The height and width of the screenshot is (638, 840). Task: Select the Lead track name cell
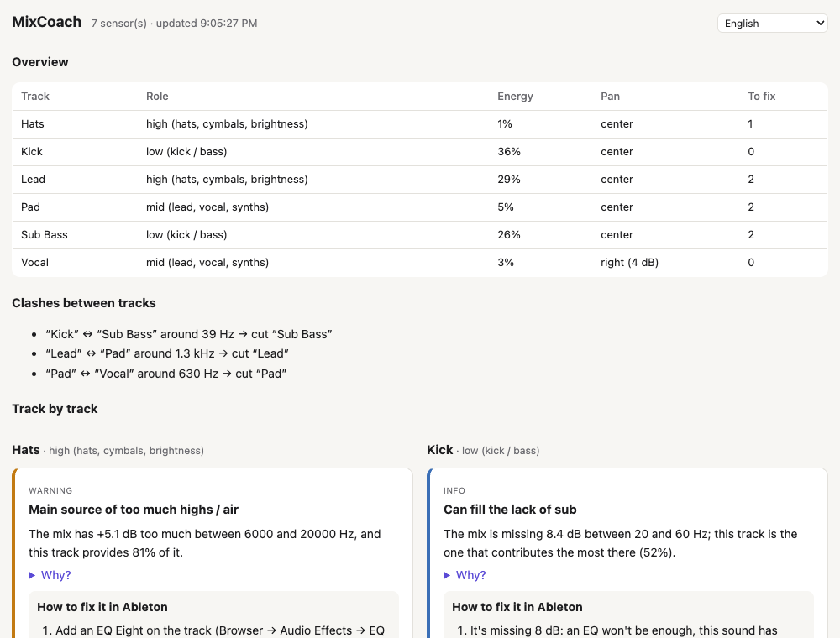pyautogui.click(x=34, y=180)
